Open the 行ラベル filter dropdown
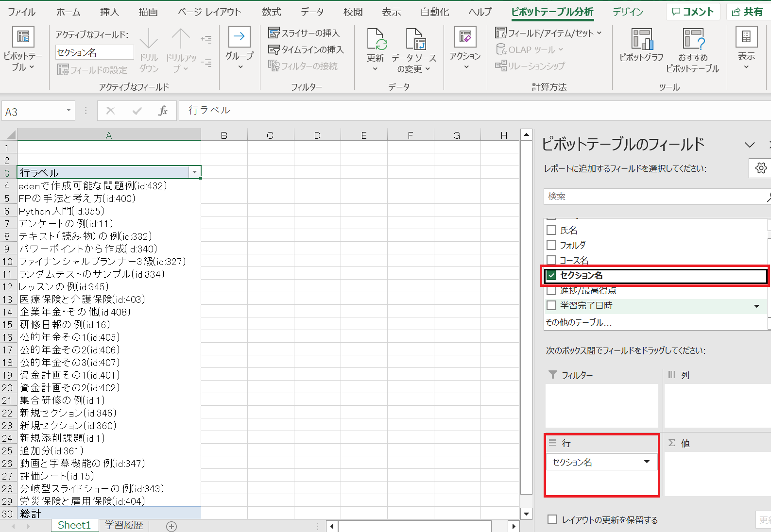Image resolution: width=771 pixels, height=532 pixels. coord(194,172)
